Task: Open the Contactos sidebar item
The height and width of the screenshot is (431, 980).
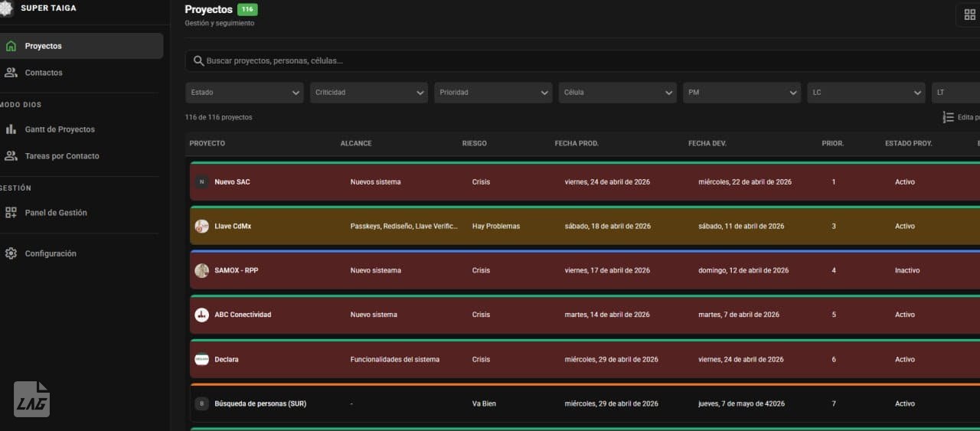Action: [x=81, y=73]
